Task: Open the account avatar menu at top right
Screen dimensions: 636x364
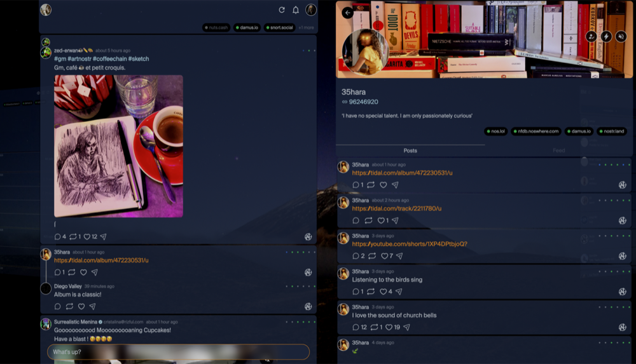Action: click(311, 10)
